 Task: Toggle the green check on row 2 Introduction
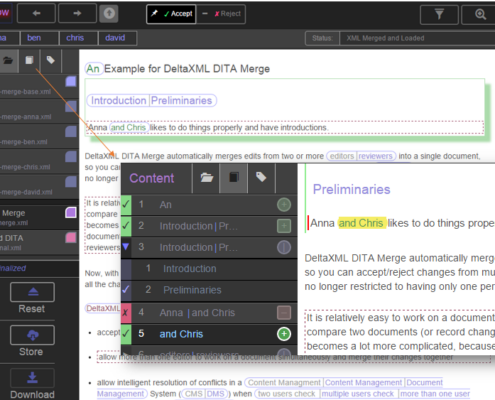pyautogui.click(x=126, y=226)
